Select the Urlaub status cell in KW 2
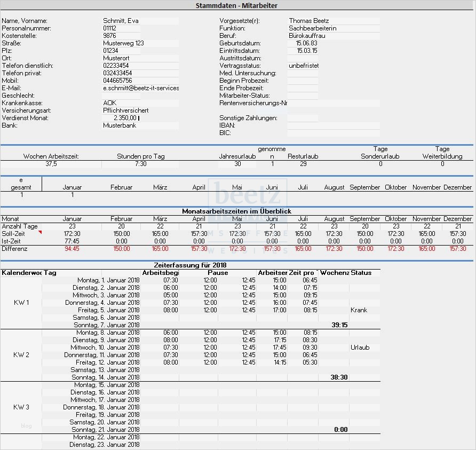The width and height of the screenshot is (476, 450). [x=360, y=348]
